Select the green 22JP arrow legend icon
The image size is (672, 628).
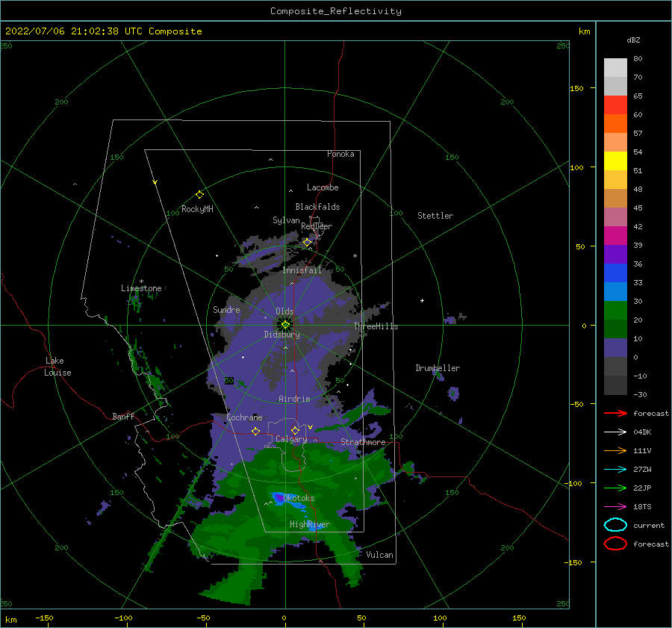tap(615, 488)
